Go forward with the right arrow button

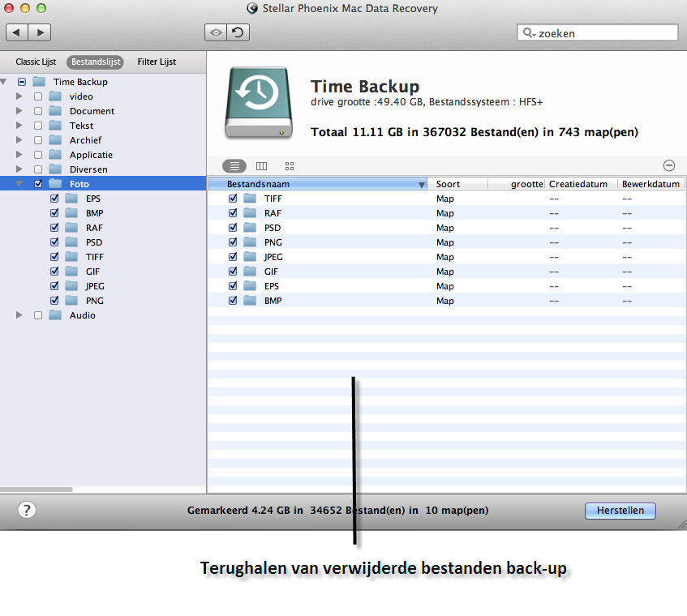[x=40, y=32]
